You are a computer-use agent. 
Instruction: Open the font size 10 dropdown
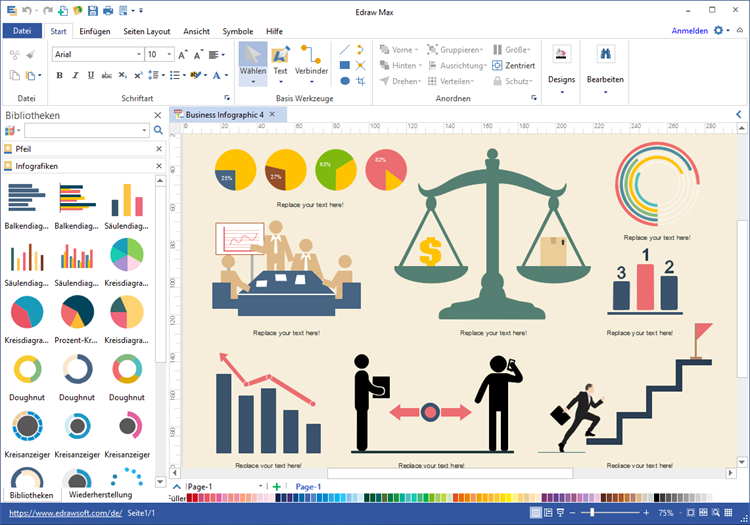tap(169, 54)
